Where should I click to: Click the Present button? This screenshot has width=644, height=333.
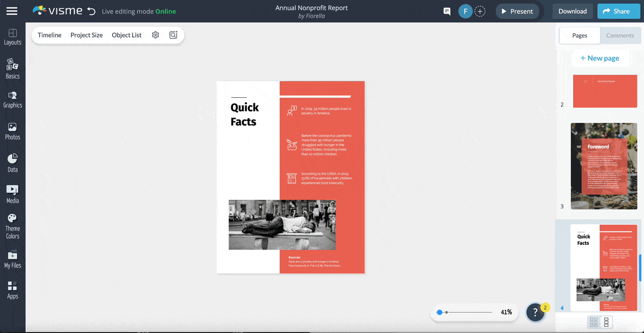[517, 11]
